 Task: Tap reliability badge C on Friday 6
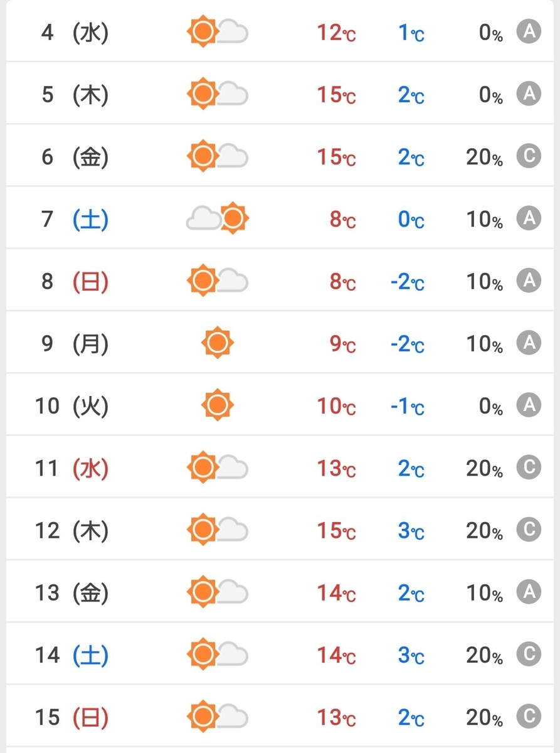[528, 156]
